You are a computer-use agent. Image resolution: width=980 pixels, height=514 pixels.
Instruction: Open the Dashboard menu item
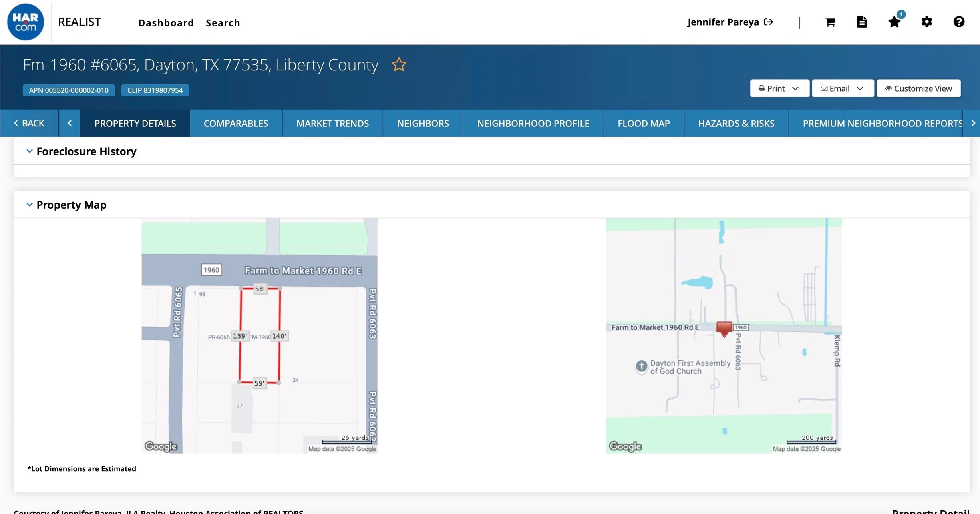point(166,23)
